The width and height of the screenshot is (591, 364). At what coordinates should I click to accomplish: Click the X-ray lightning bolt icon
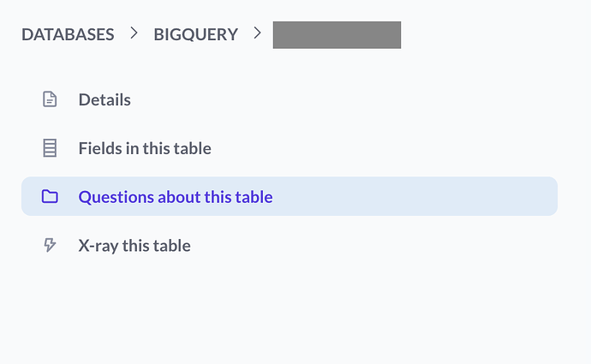click(x=50, y=245)
